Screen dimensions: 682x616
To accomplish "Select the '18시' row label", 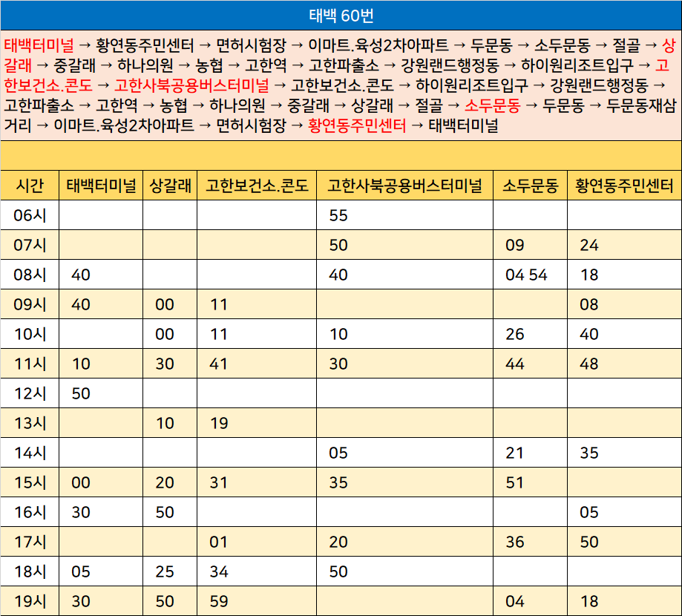I will (x=30, y=571).
